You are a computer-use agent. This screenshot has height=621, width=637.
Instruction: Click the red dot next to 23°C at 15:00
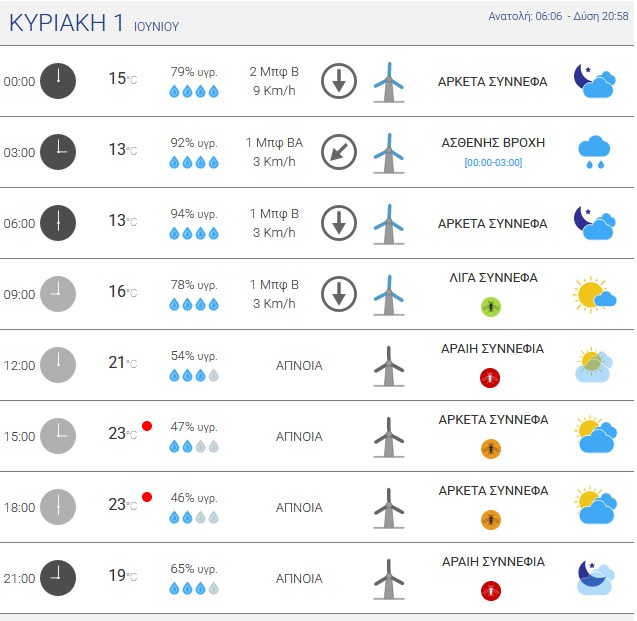[x=147, y=426]
